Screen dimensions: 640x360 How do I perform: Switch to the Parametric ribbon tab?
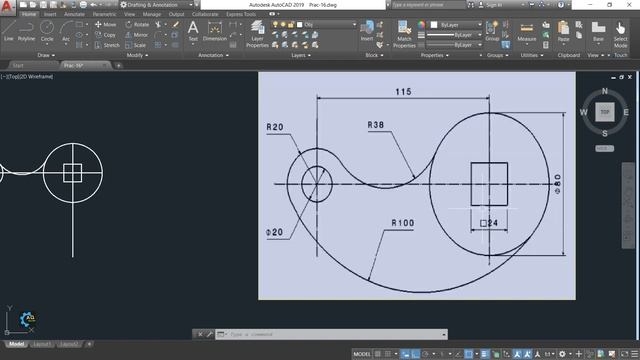(104, 14)
